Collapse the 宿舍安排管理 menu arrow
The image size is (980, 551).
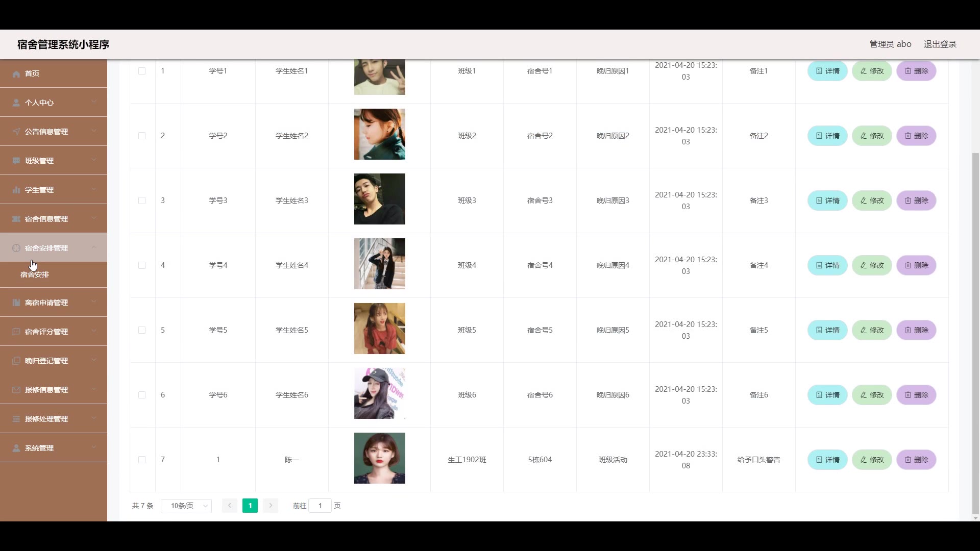tap(94, 247)
